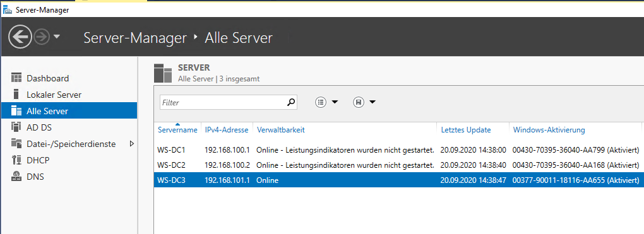The image size is (644, 234).
Task: Click the Alle Server icon in sidebar
Action: pyautogui.click(x=16, y=111)
